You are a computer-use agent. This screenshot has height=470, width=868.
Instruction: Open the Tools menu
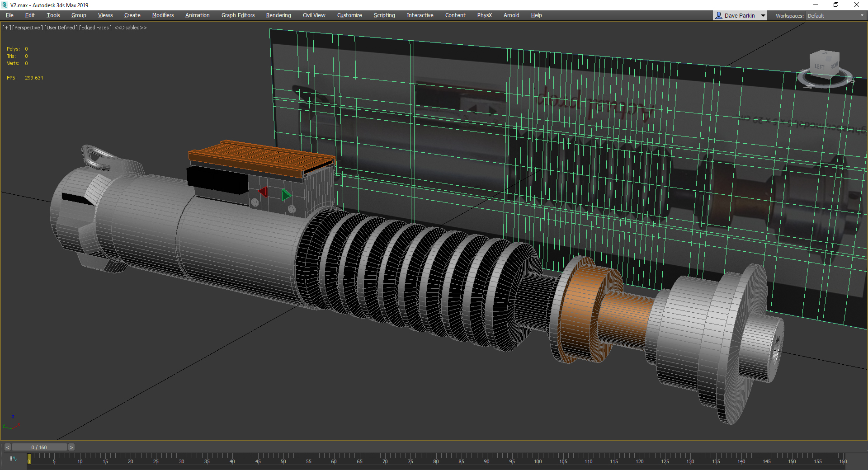point(53,15)
